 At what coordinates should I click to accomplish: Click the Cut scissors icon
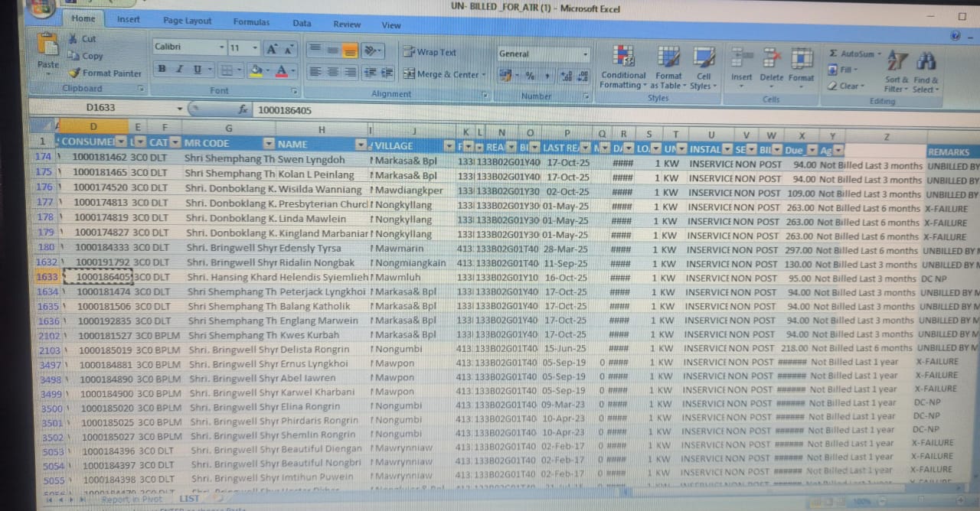click(x=73, y=38)
